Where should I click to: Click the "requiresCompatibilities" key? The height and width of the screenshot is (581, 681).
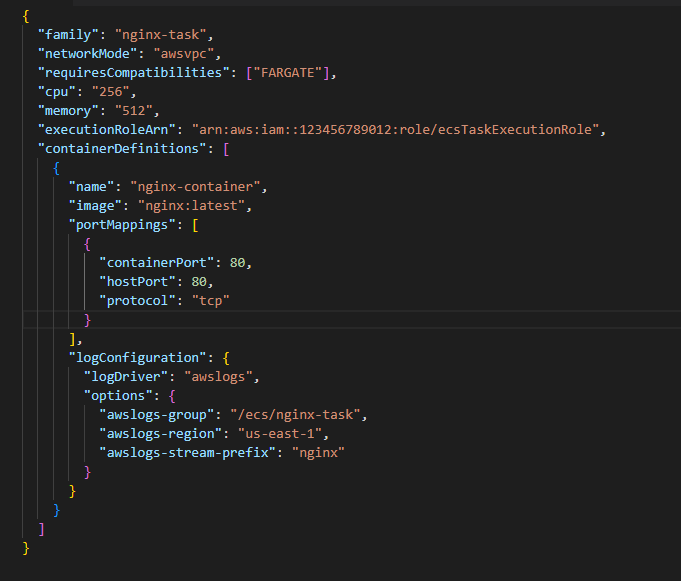pyautogui.click(x=133, y=73)
